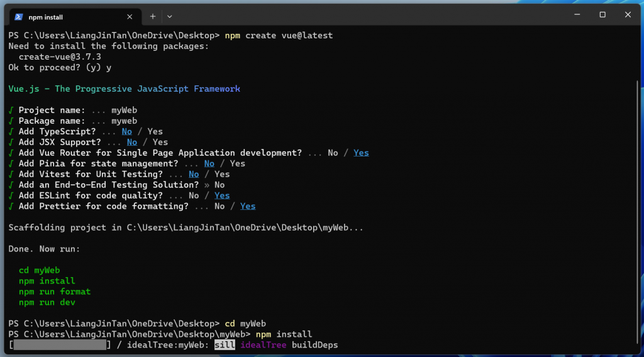Expand the new tab profile dropdown
Screen dimensions: 644x357
tap(170, 17)
